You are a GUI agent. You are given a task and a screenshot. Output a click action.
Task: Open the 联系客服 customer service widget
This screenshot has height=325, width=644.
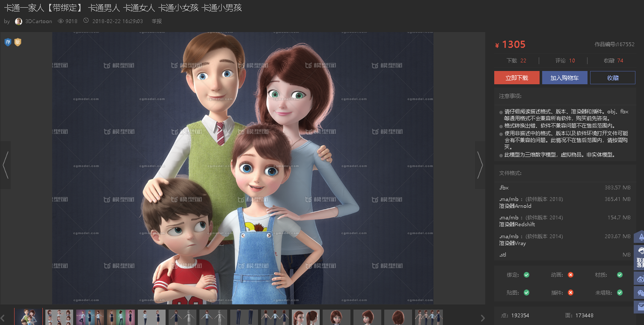(639, 257)
